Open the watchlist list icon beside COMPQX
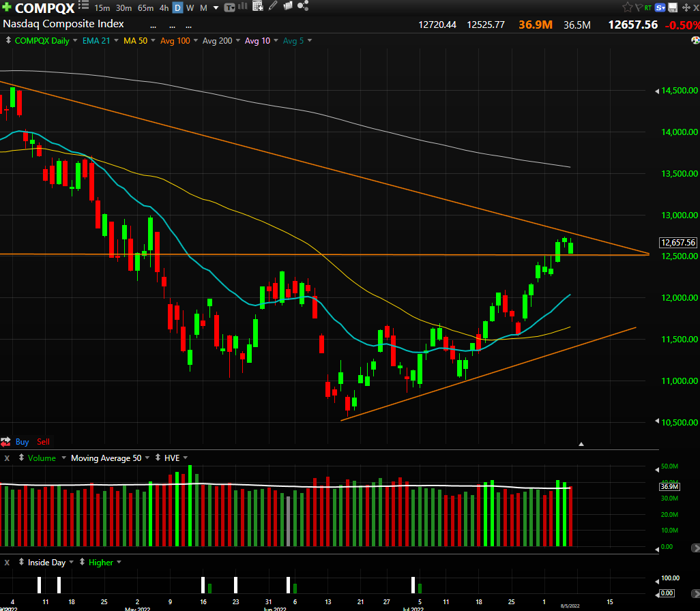Screen dimensions: 700x611 83,5
